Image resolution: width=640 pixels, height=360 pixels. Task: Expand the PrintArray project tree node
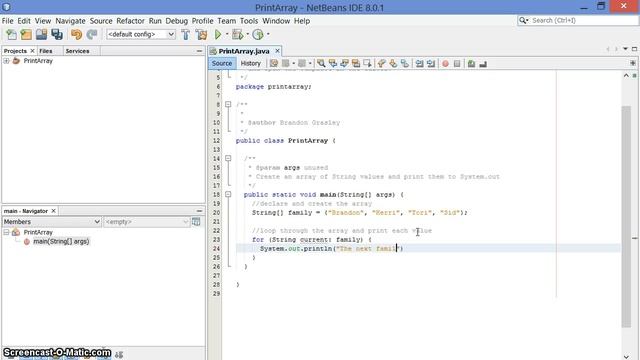6,61
